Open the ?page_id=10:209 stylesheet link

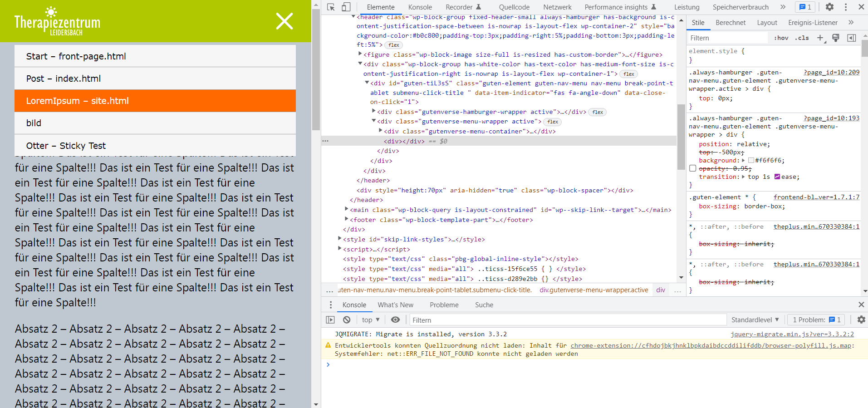[x=832, y=72]
